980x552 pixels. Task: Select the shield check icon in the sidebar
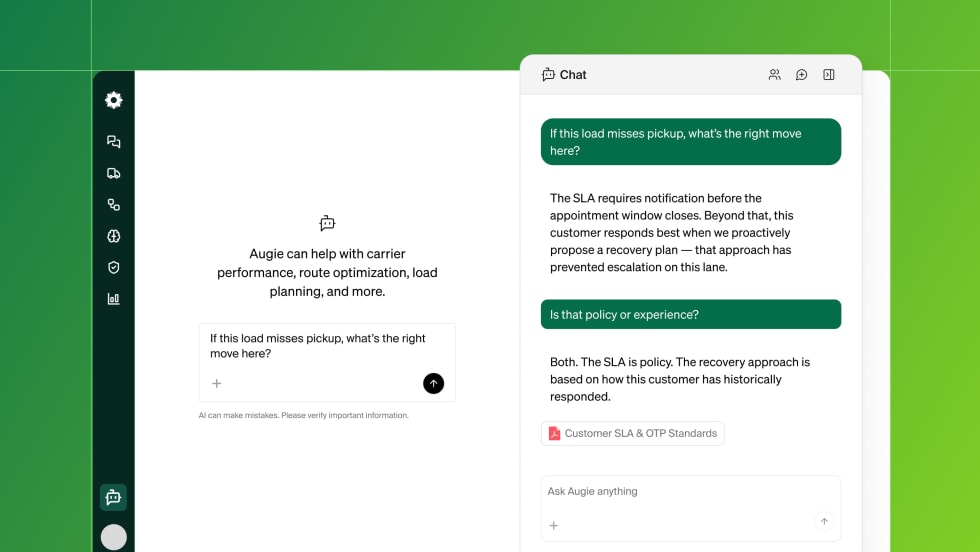tap(114, 267)
